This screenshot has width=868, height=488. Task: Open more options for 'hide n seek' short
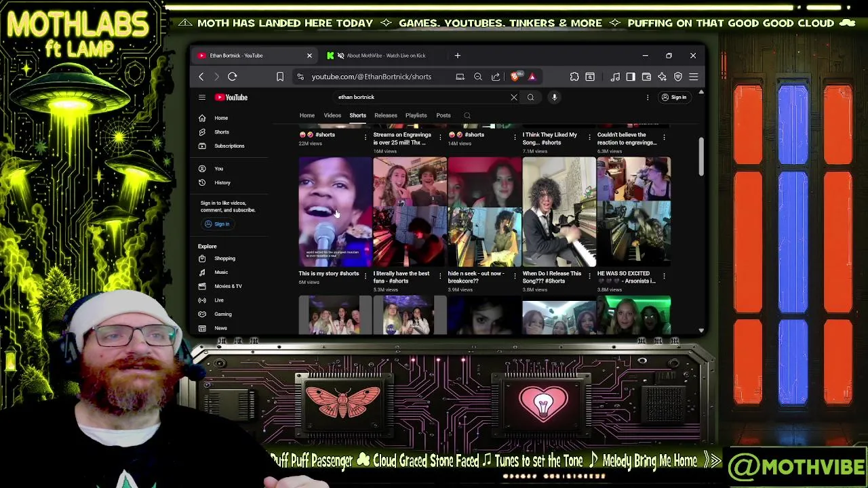(515, 276)
